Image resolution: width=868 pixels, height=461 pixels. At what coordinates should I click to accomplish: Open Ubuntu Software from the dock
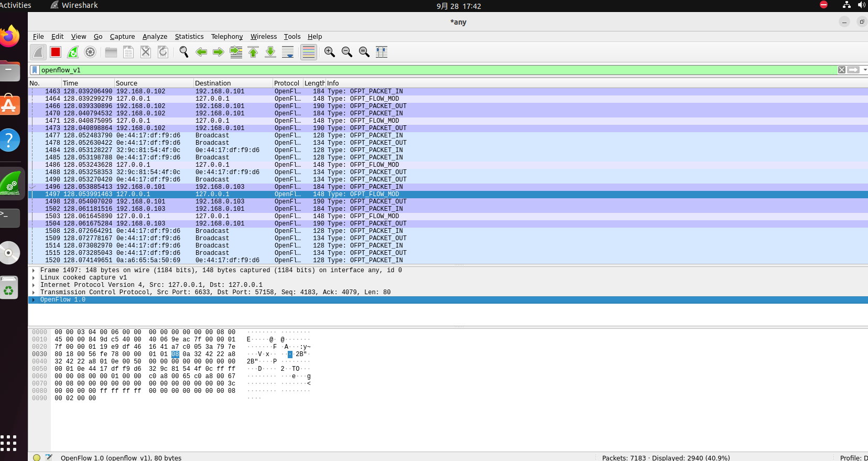tap(9, 105)
